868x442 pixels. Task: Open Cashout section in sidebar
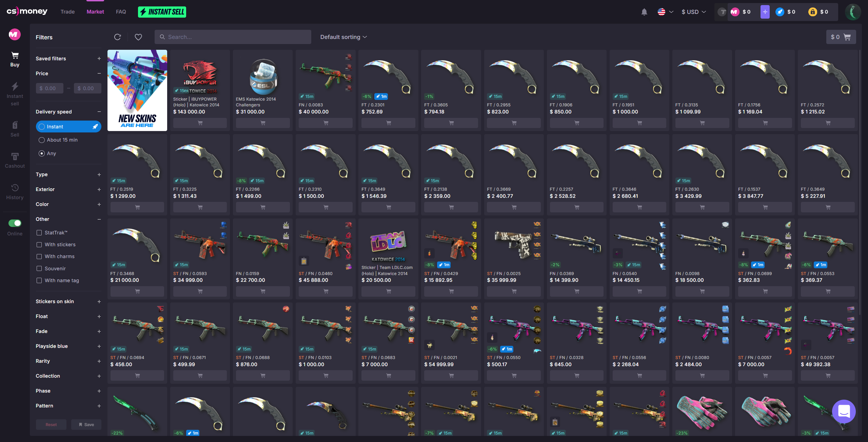[15, 160]
